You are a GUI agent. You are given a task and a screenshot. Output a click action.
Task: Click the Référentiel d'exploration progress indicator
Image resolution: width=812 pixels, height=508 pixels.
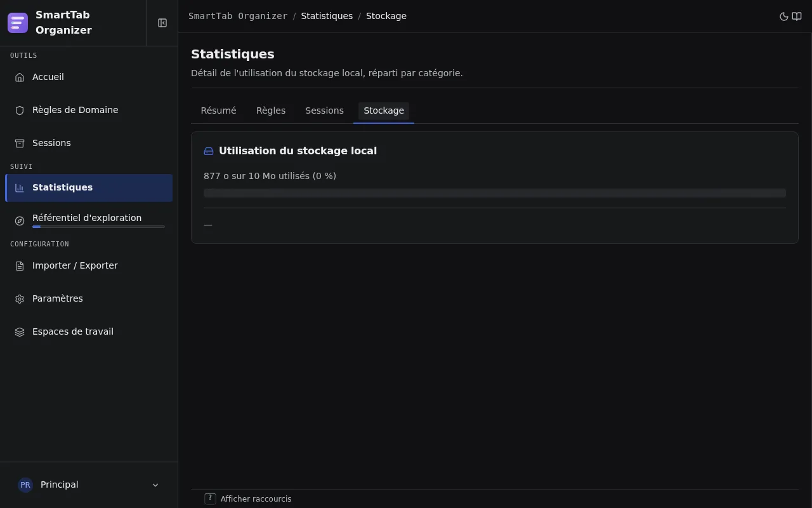[x=98, y=227]
